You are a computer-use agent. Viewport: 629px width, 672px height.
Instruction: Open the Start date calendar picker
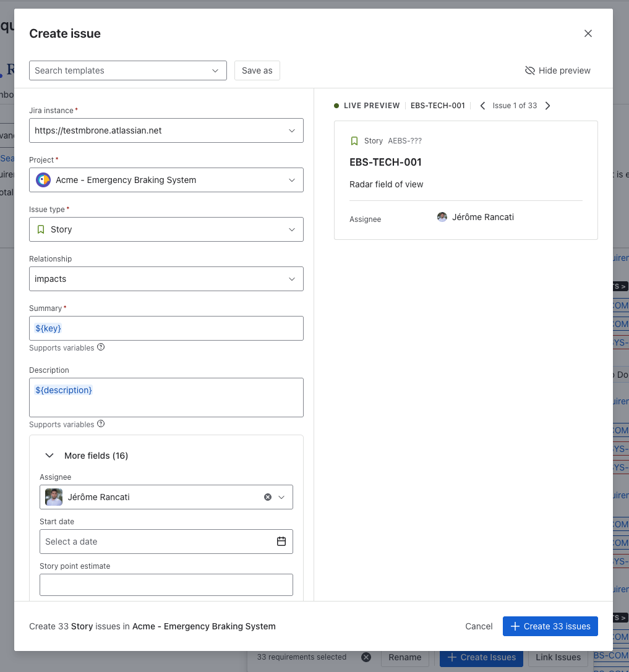click(281, 542)
